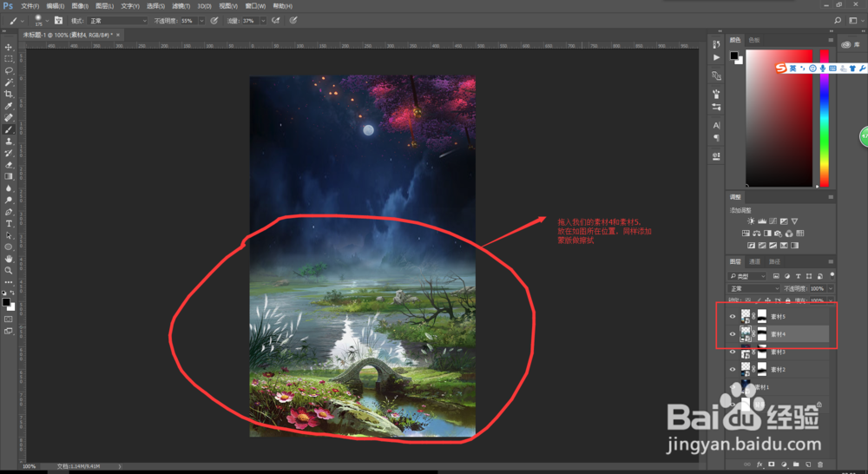Hide the 素材2 layer
This screenshot has height=474, width=868.
click(x=733, y=369)
